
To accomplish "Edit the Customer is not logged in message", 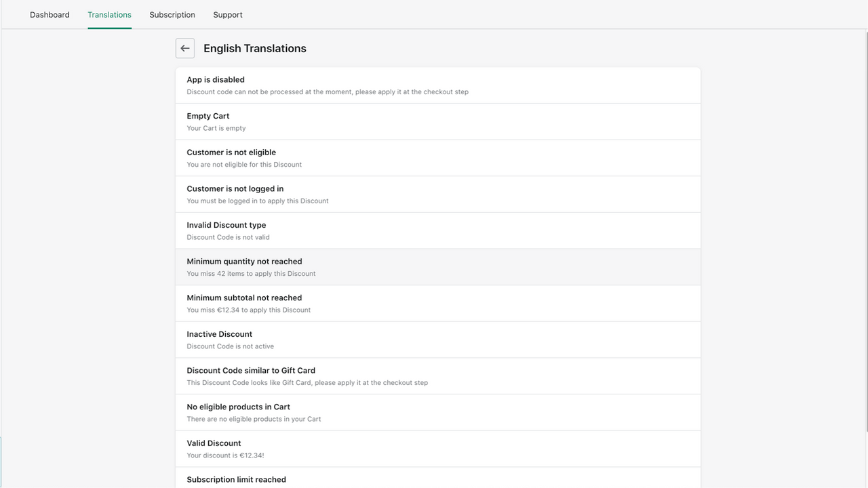I will (438, 194).
